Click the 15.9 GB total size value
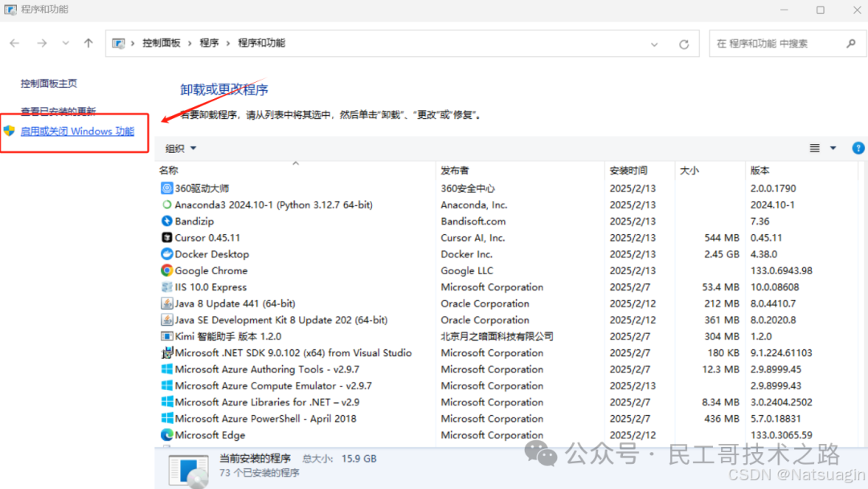Screen dimensions: 868x489 pyautogui.click(x=358, y=458)
